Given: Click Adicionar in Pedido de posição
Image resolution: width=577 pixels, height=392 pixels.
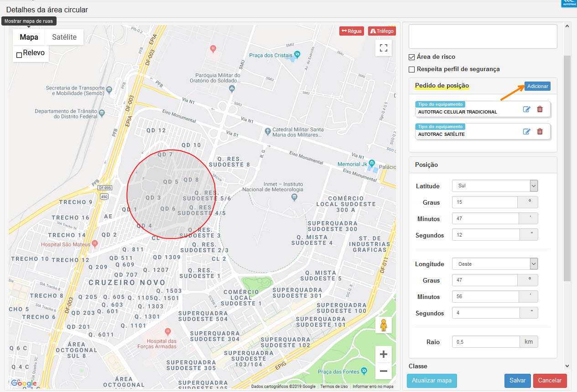Looking at the screenshot, I should coord(537,86).
